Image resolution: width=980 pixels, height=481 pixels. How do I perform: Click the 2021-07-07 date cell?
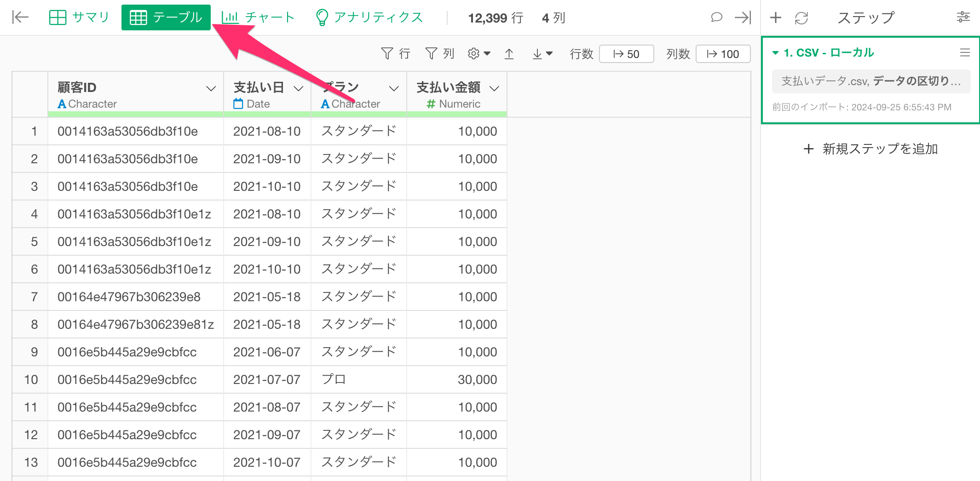tap(267, 379)
